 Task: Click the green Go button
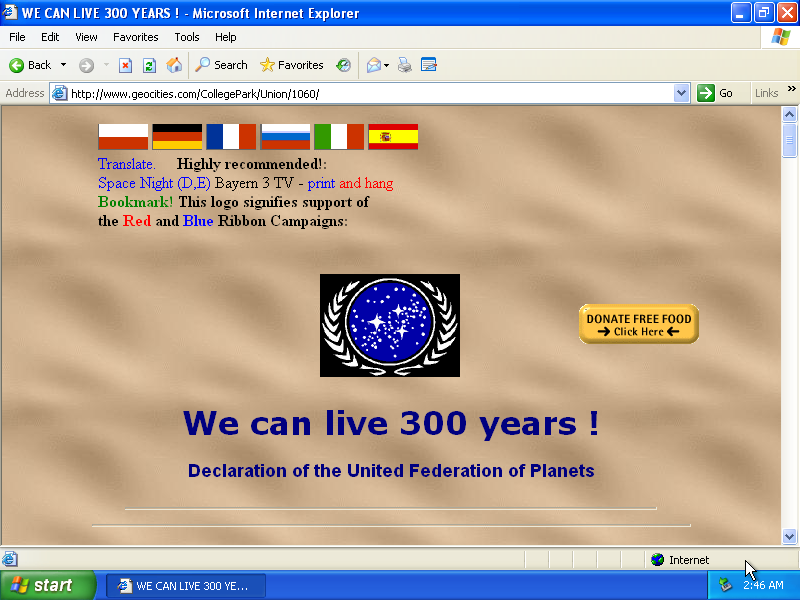click(x=715, y=93)
